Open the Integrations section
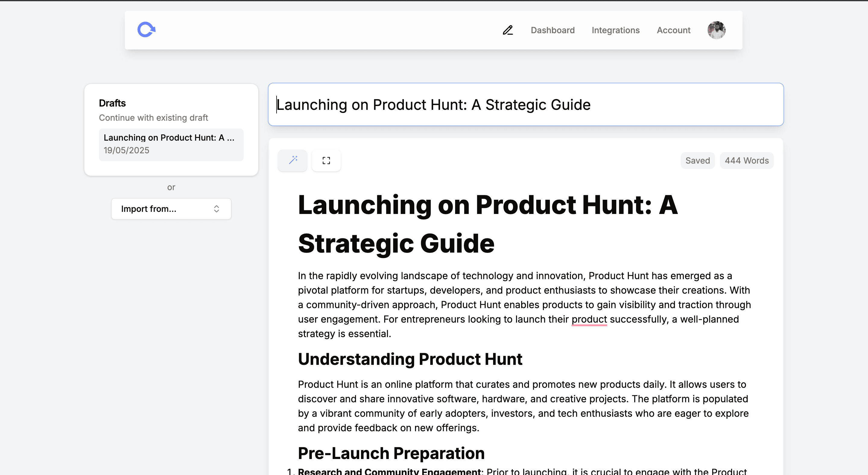This screenshot has width=868, height=475. tap(615, 30)
